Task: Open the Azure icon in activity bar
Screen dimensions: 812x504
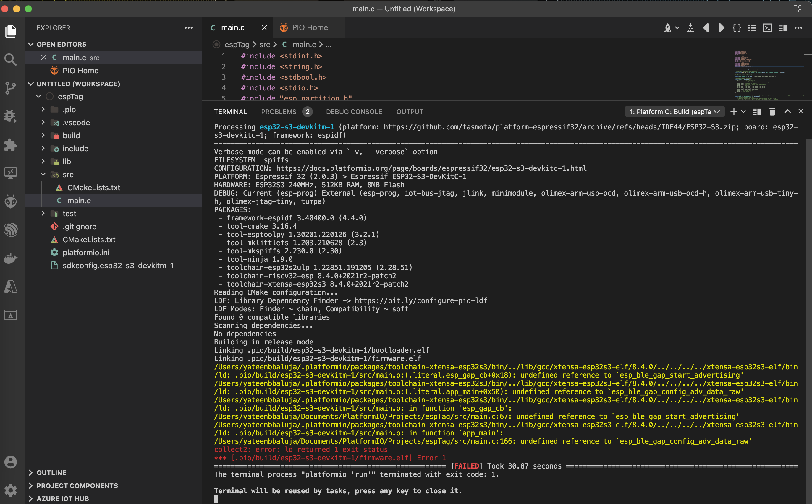Action: [x=11, y=287]
